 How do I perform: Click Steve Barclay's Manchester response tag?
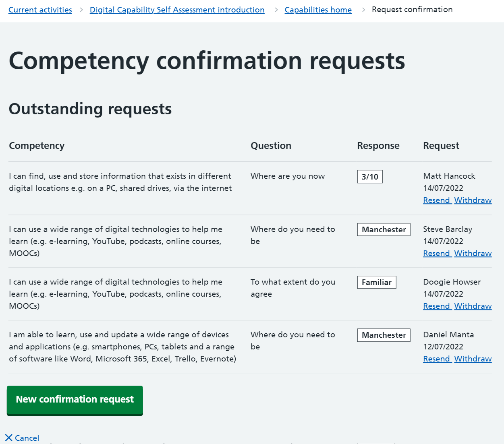coord(384,229)
